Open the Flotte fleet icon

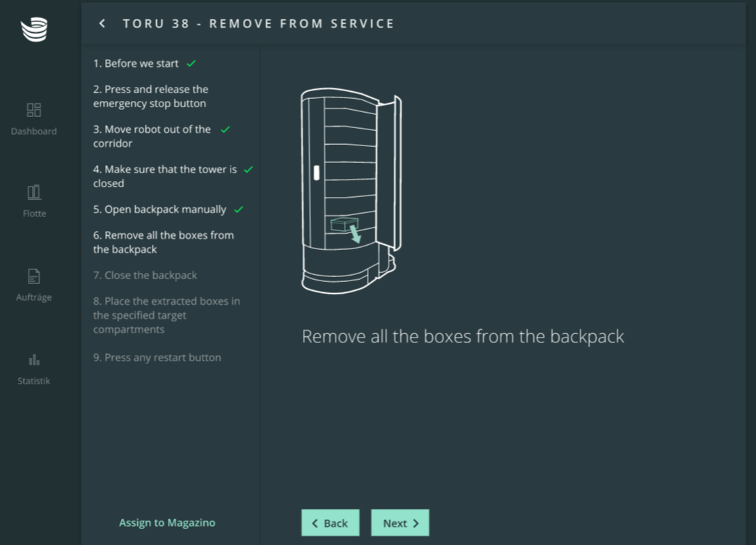pyautogui.click(x=34, y=192)
